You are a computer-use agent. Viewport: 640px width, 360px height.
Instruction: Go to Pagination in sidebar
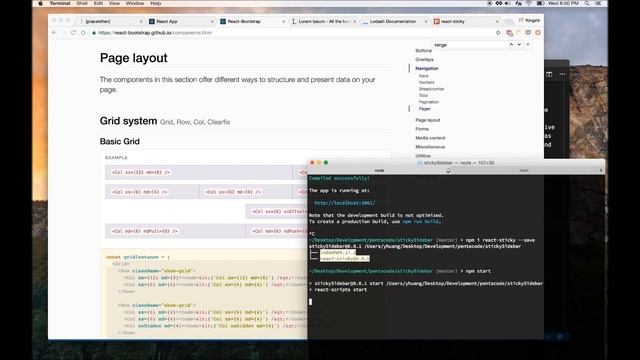(x=429, y=102)
